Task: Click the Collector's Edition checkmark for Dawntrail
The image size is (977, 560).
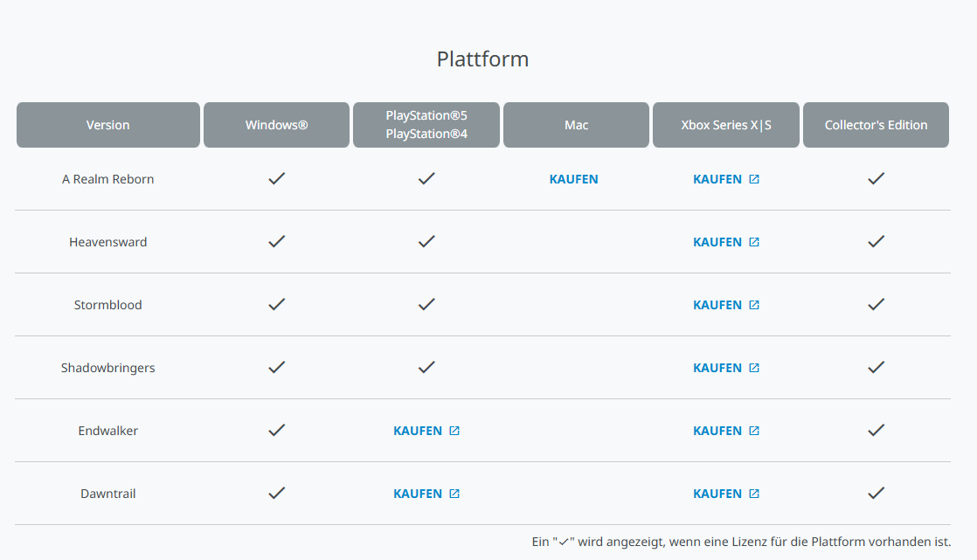Action: point(876,494)
